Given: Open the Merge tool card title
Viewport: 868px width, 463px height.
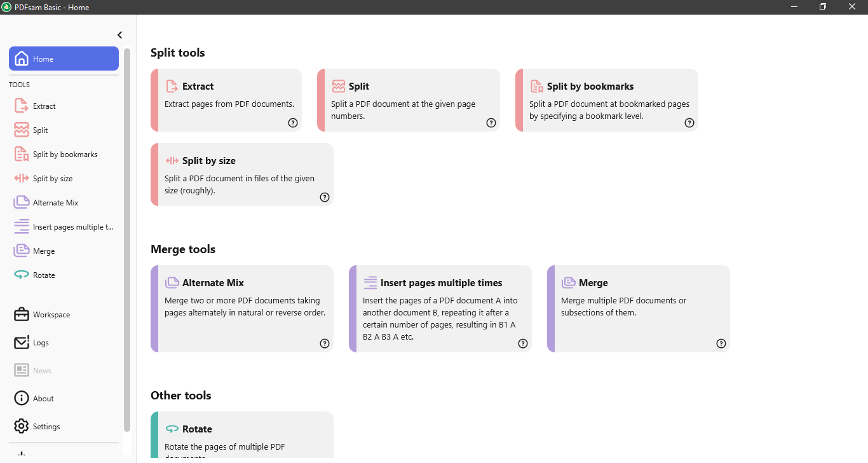Looking at the screenshot, I should pyautogui.click(x=593, y=283).
